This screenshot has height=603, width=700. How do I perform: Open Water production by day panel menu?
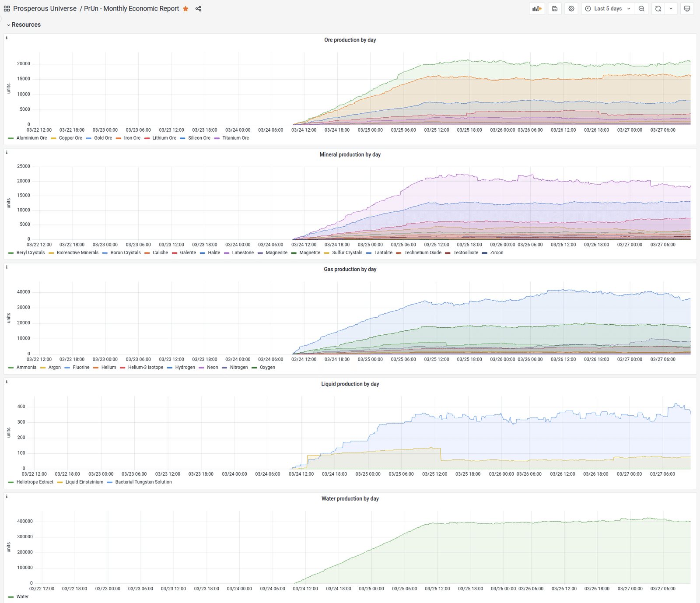[x=350, y=498]
